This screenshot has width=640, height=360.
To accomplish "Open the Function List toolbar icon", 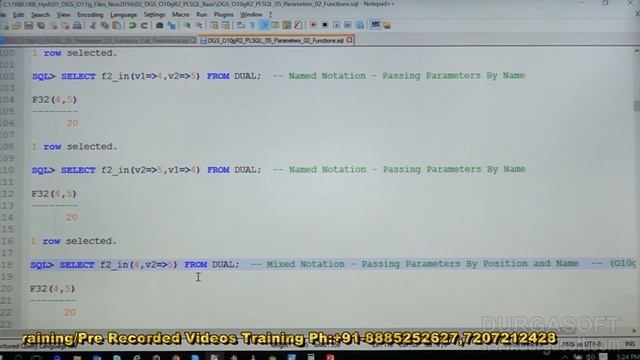I will (x=298, y=26).
